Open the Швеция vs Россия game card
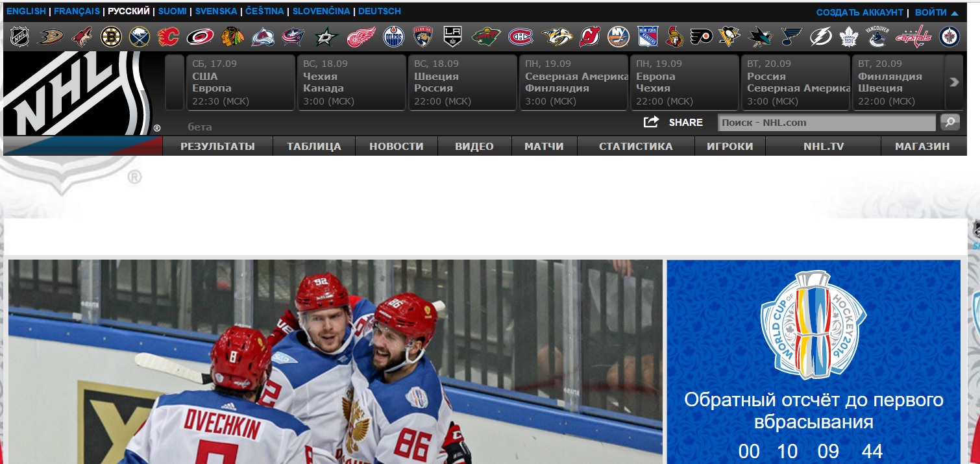Screen dimensions: 980x464 462,82
